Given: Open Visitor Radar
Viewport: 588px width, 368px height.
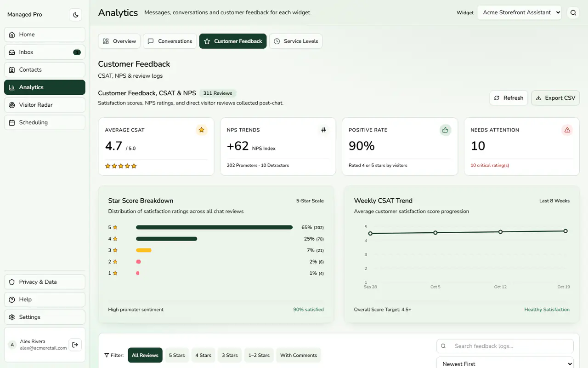Looking at the screenshot, I should (x=45, y=105).
